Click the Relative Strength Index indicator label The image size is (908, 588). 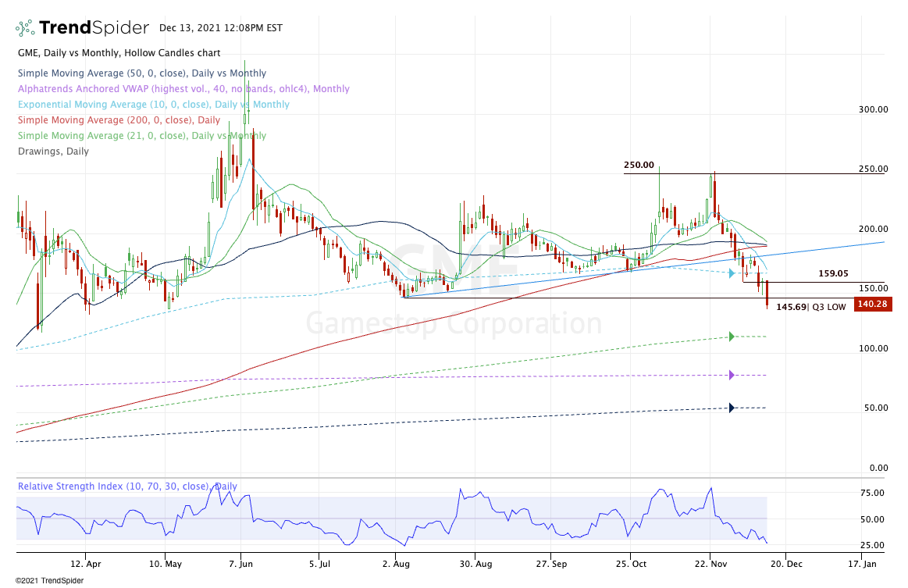click(x=127, y=486)
